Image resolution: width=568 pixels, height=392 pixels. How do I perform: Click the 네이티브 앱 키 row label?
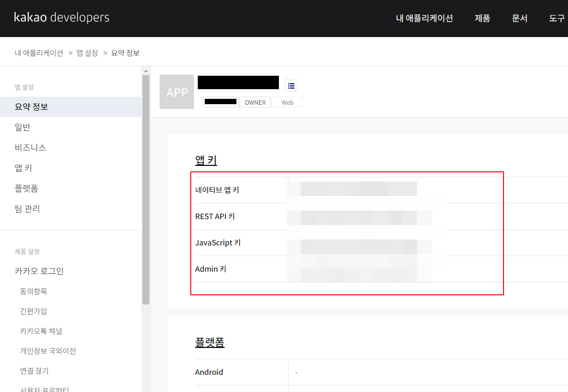[217, 190]
